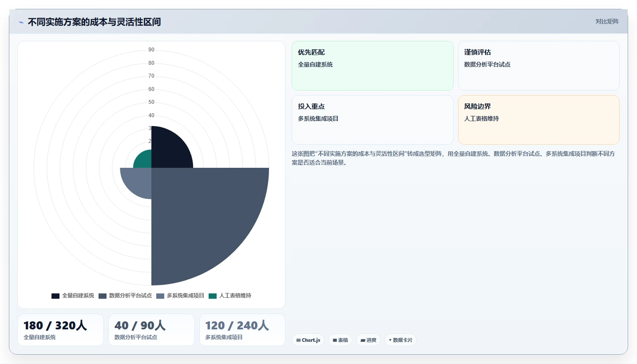The height and width of the screenshot is (364, 637).
Task: Open the 风险边界 card
Action: click(538, 120)
